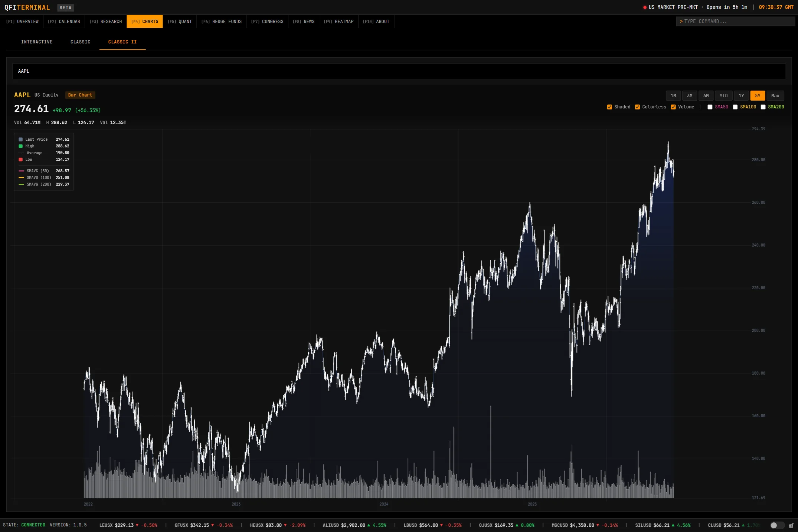Screen dimensions: 798x532
Task: Click the red US MARKET PRE-MKT status dot
Action: 645,7
